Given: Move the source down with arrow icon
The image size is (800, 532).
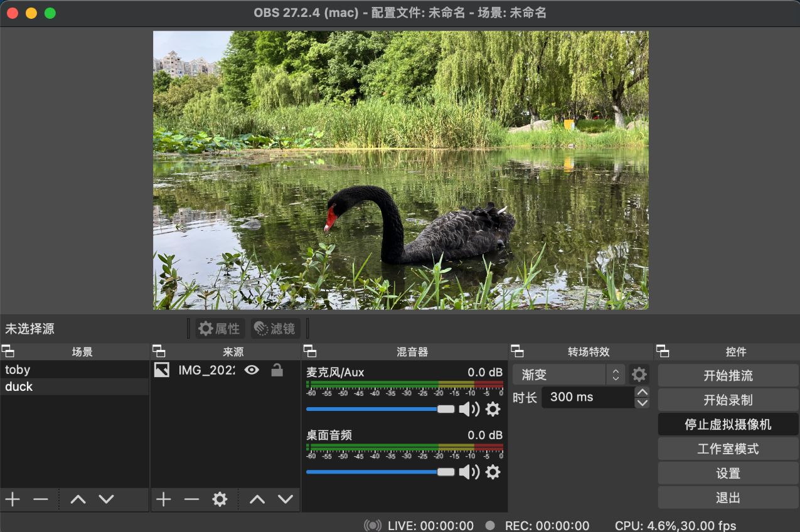Looking at the screenshot, I should click(x=285, y=499).
